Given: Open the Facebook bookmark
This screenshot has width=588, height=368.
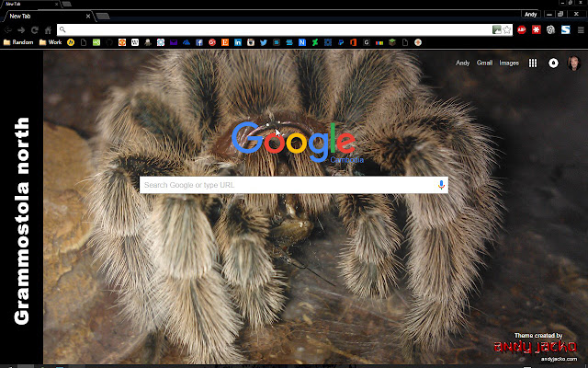Looking at the screenshot, I should [x=199, y=42].
